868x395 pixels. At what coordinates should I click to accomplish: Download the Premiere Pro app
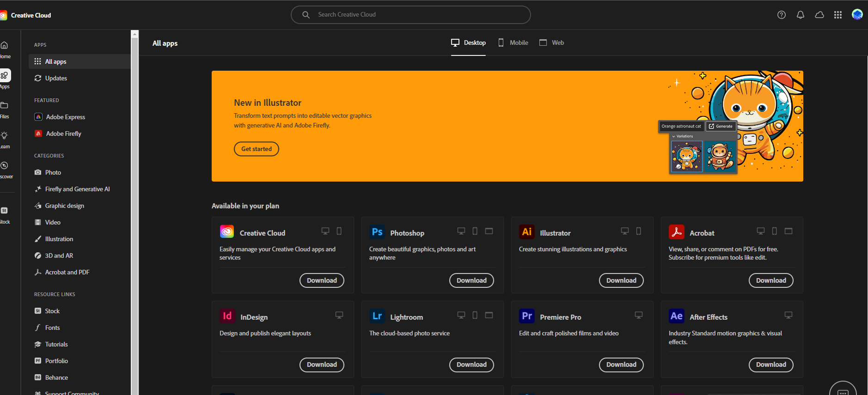(x=621, y=365)
